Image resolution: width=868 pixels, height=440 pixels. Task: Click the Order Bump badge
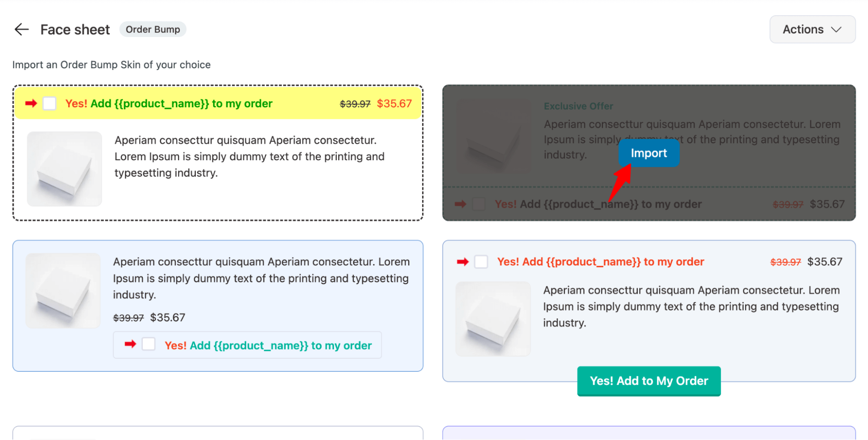[x=153, y=29]
